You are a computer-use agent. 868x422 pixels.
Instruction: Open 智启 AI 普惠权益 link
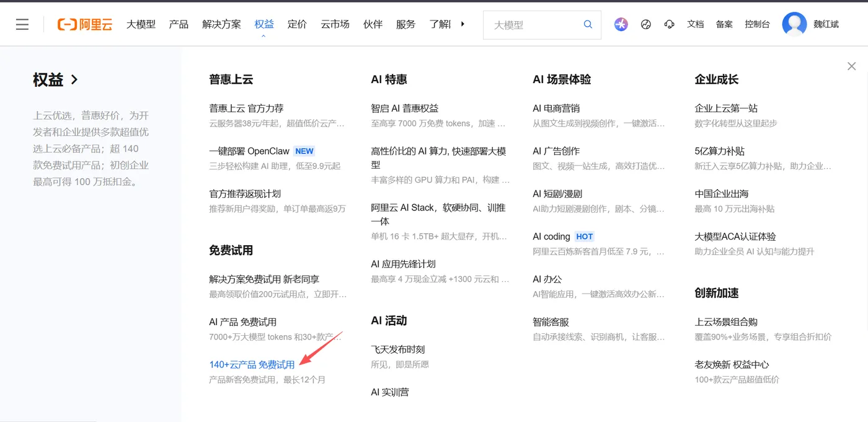(x=404, y=108)
